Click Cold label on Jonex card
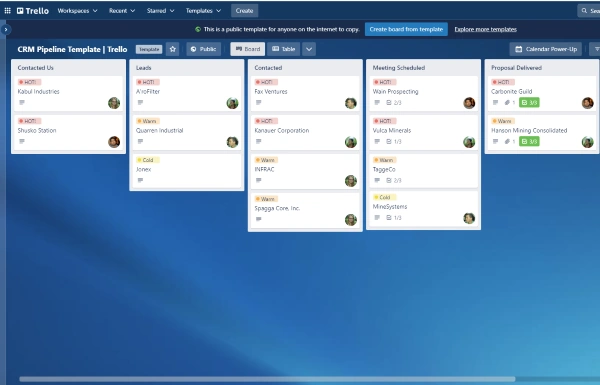This screenshot has width=600, height=385. (148, 160)
